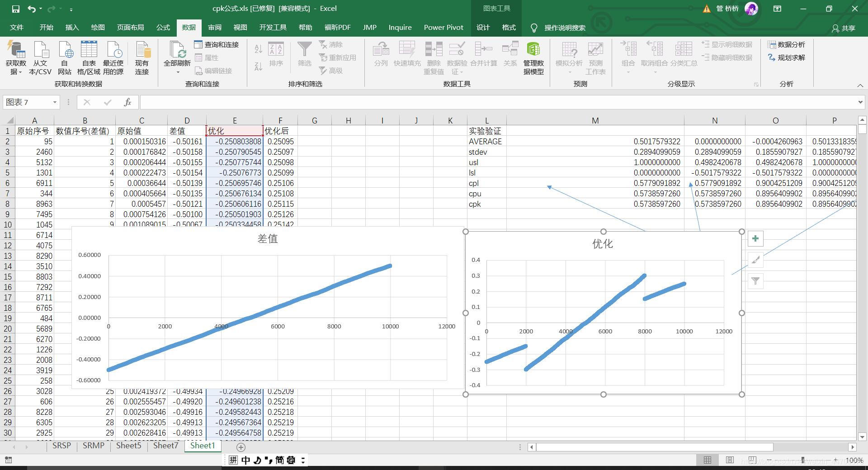The height and width of the screenshot is (470, 868).
Task: Click Flash Fill (快速填充) icon
Action: point(407,54)
